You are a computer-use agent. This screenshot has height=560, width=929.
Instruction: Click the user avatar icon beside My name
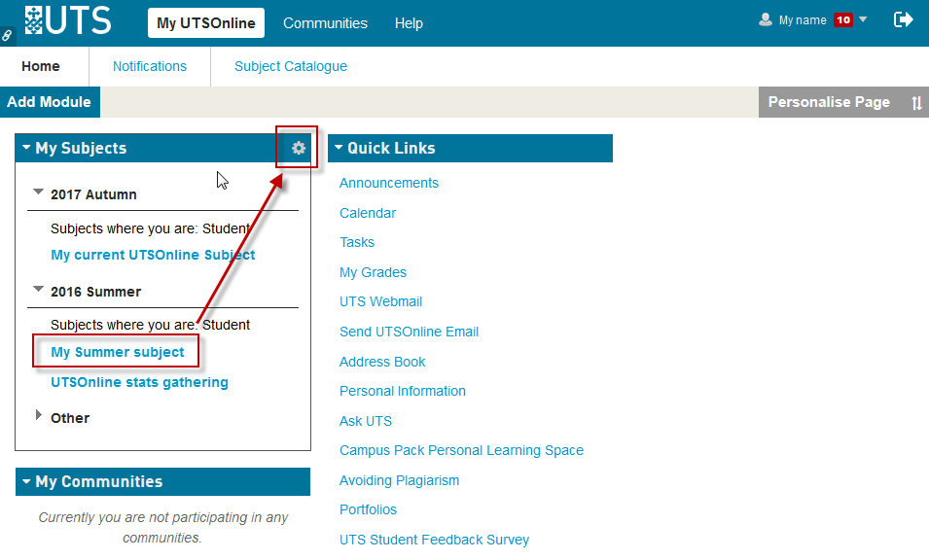766,20
